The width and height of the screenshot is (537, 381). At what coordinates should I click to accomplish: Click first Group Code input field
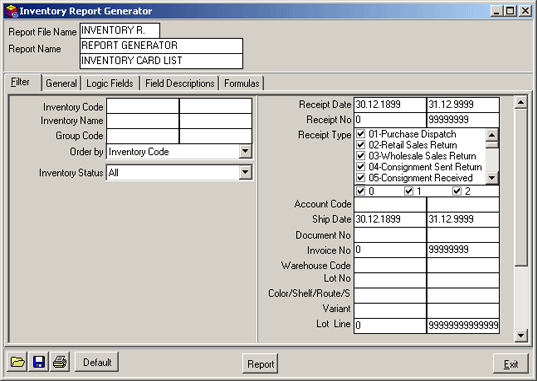[x=143, y=136]
